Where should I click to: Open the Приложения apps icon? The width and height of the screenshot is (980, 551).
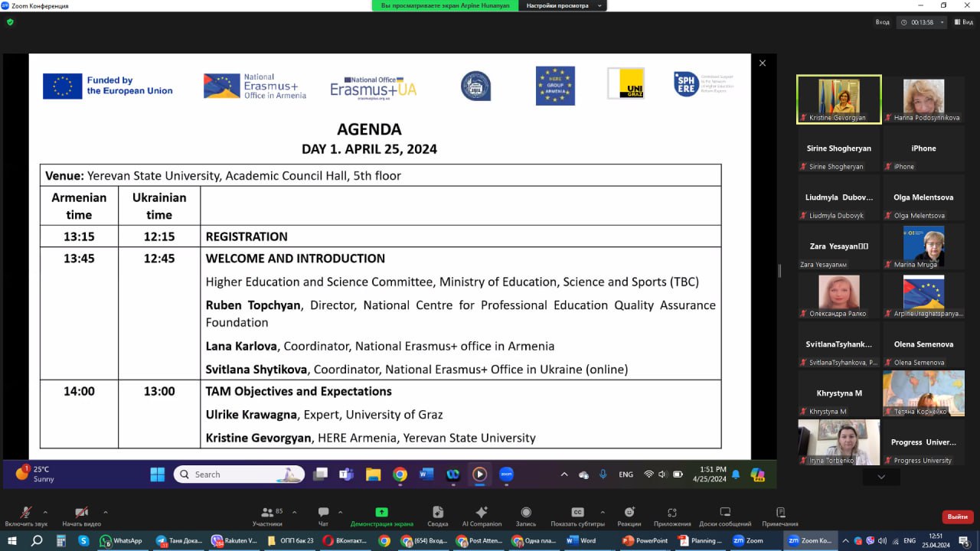(x=672, y=513)
